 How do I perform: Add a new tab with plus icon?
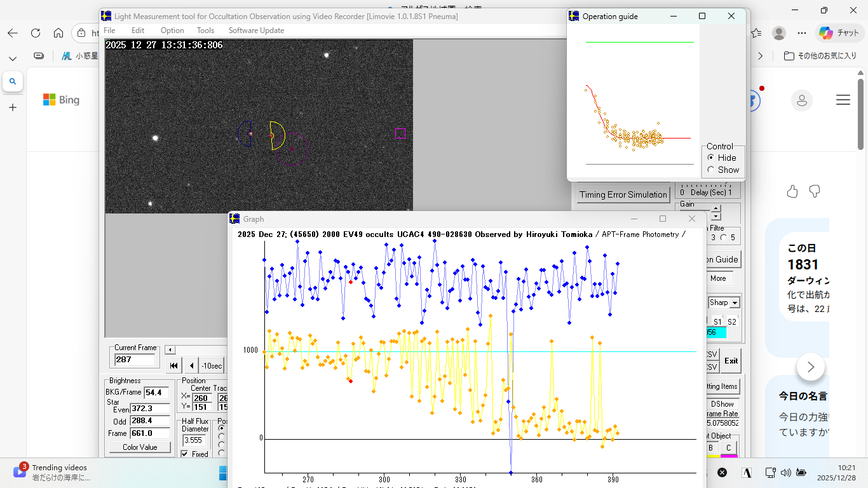tap(13, 107)
